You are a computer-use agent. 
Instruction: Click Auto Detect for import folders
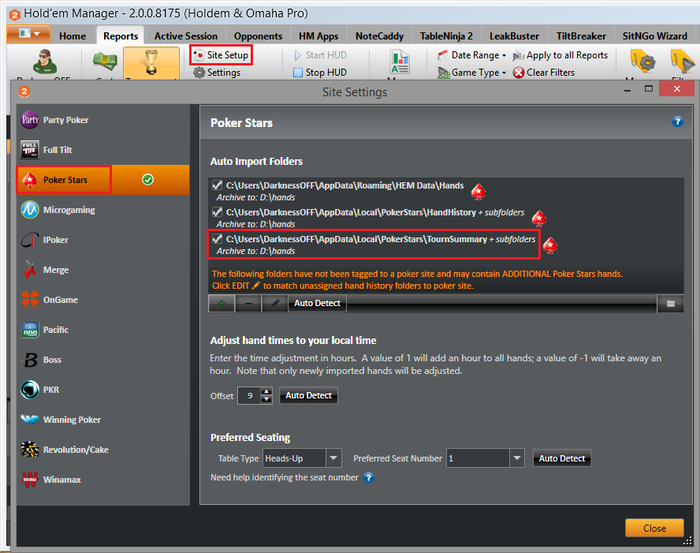(317, 303)
